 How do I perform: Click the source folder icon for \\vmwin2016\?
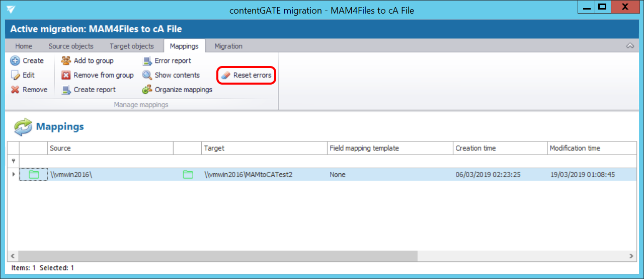click(x=34, y=174)
